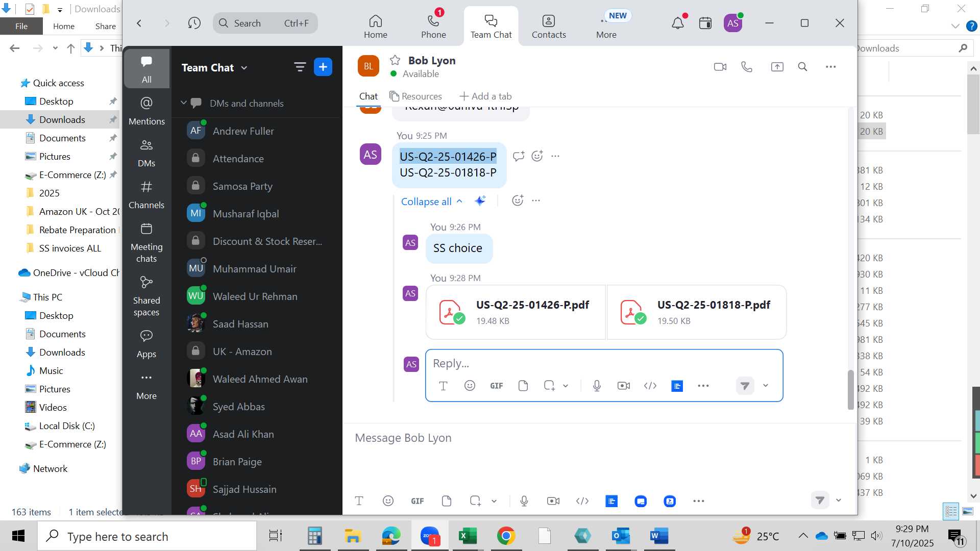Screen dimensions: 980x551
Task: Open the Resources tab
Action: click(415, 96)
